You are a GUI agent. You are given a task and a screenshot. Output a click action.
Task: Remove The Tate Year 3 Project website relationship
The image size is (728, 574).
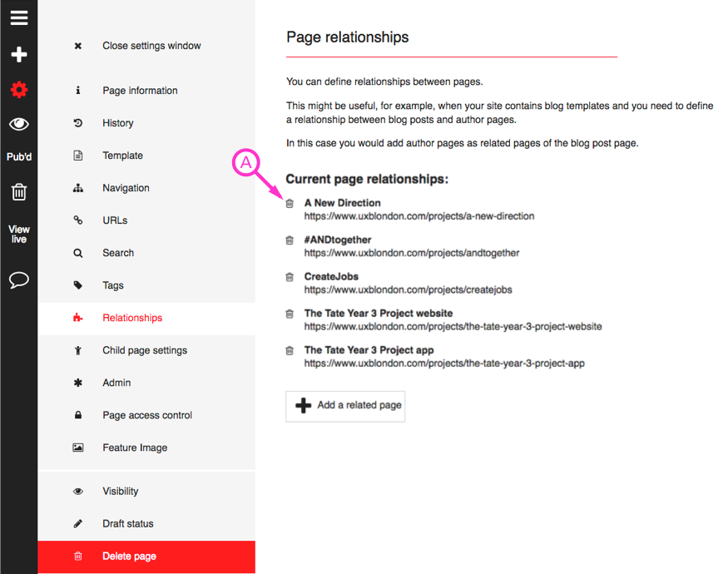click(290, 314)
